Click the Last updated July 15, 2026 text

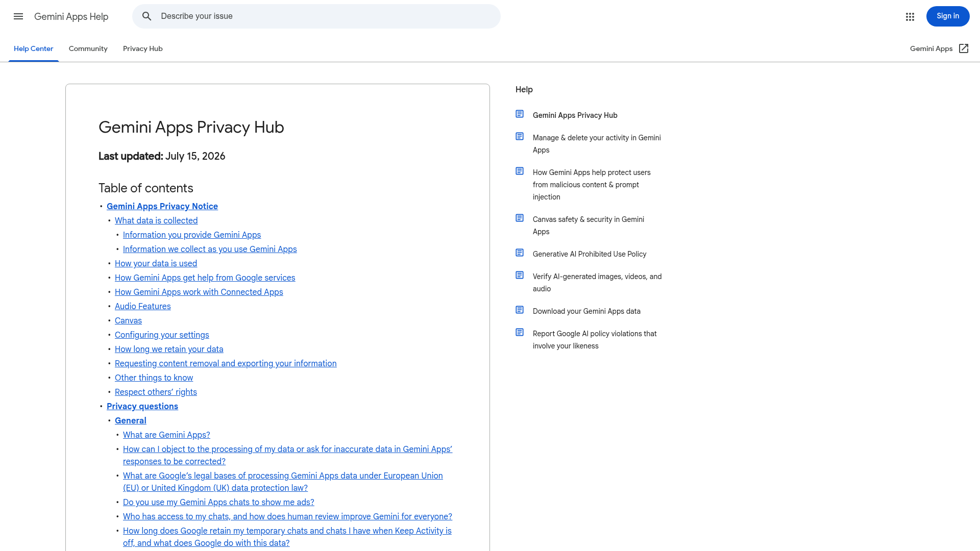click(x=162, y=156)
